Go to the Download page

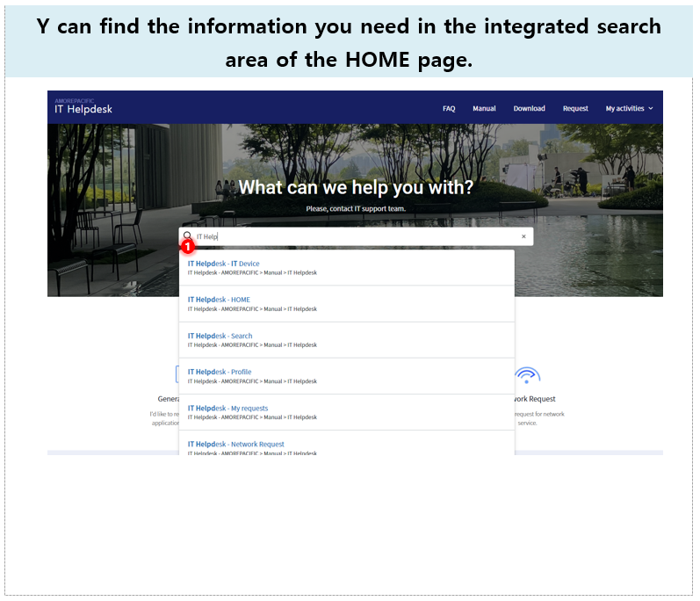pyautogui.click(x=529, y=108)
